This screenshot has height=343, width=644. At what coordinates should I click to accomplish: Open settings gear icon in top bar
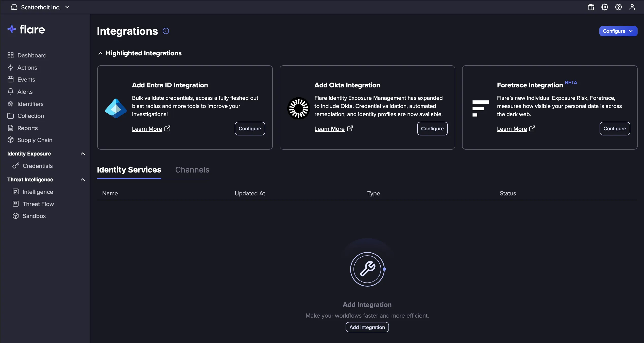605,7
